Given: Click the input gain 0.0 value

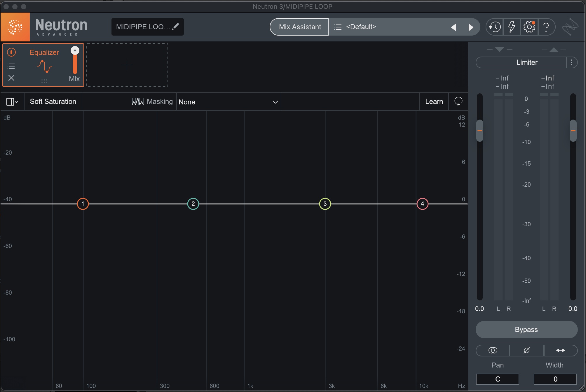Looking at the screenshot, I should point(479,309).
